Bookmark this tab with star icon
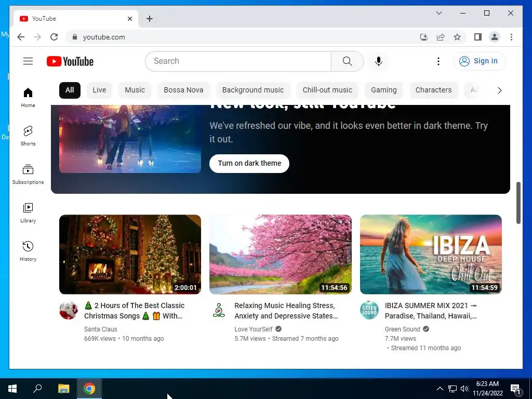Viewport: 532px width, 399px height. pos(457,37)
